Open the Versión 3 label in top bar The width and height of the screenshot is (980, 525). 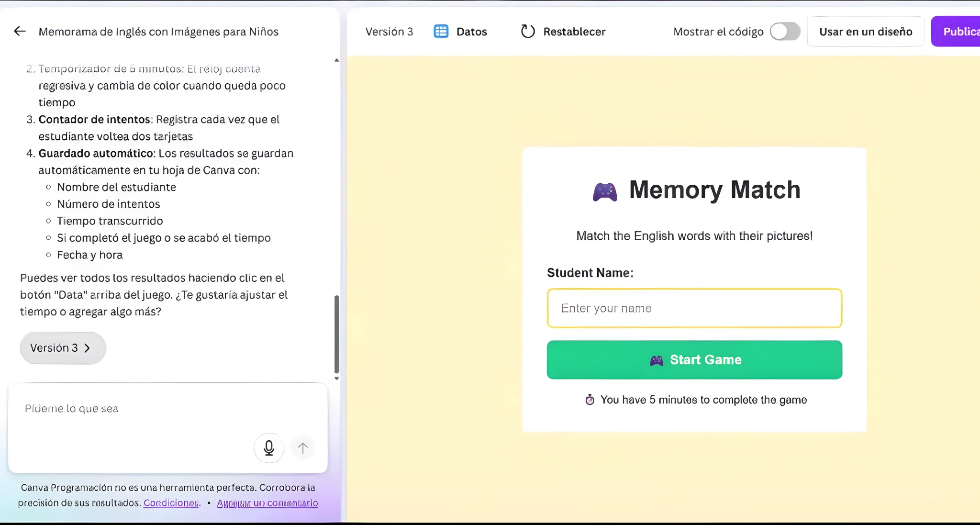(389, 32)
